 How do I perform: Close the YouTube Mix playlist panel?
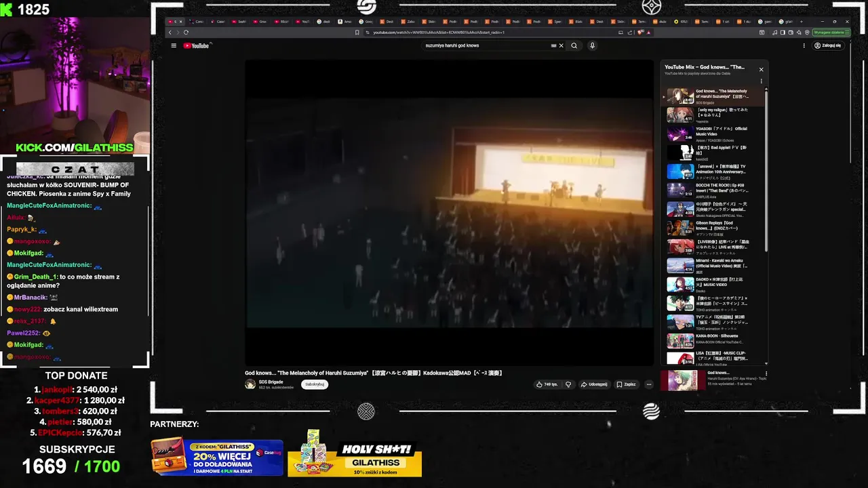pos(761,69)
